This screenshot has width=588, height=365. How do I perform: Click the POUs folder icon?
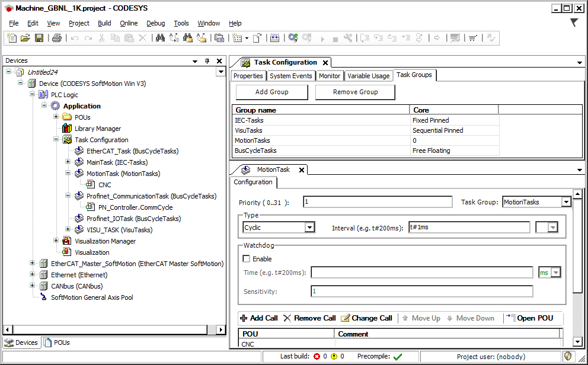(x=67, y=117)
